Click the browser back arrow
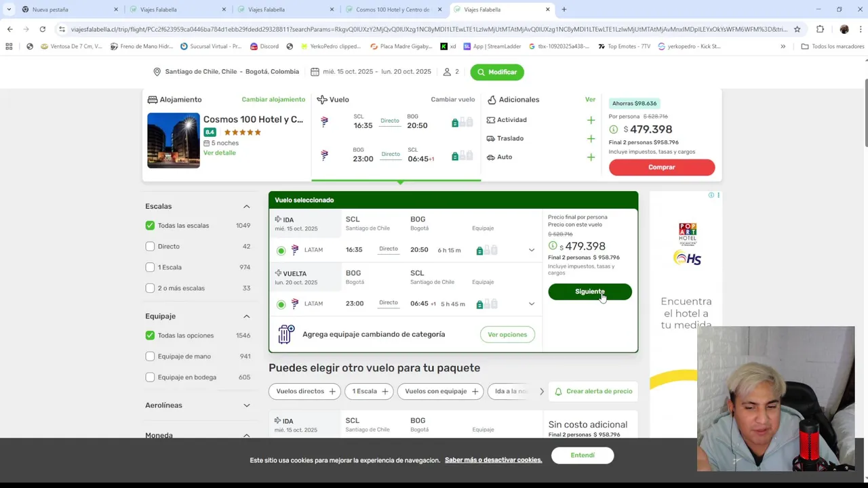Viewport: 868px width, 488px height. (x=9, y=29)
